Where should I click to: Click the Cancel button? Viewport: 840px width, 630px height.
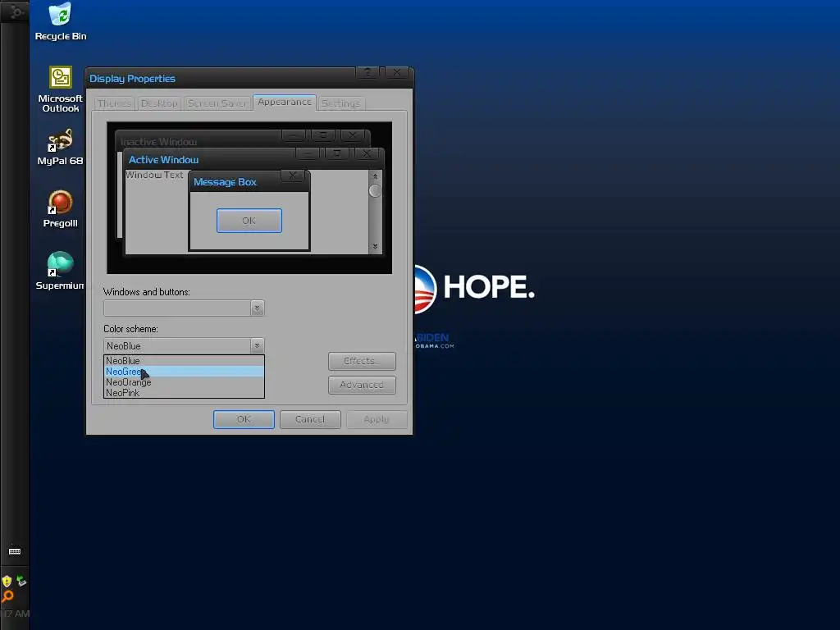(310, 419)
